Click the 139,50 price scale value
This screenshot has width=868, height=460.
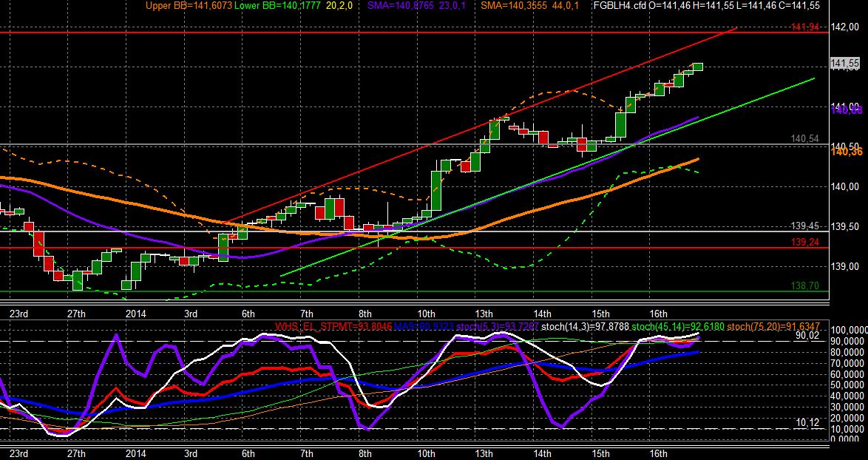point(844,226)
